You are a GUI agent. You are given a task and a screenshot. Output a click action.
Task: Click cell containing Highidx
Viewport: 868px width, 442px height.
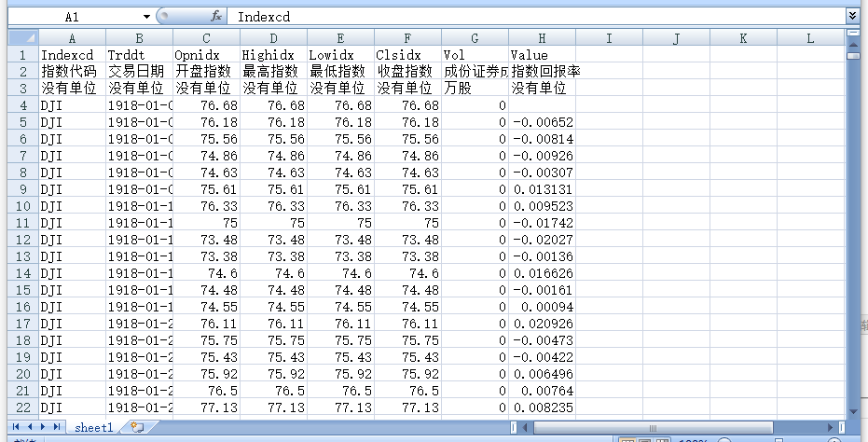pyautogui.click(x=273, y=55)
